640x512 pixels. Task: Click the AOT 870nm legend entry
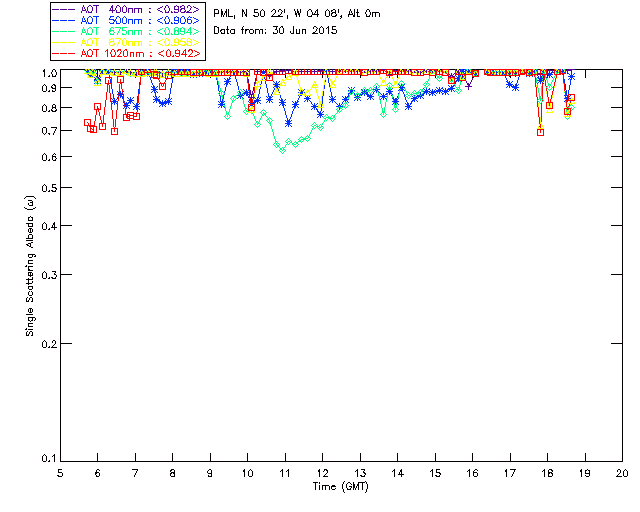click(126, 42)
